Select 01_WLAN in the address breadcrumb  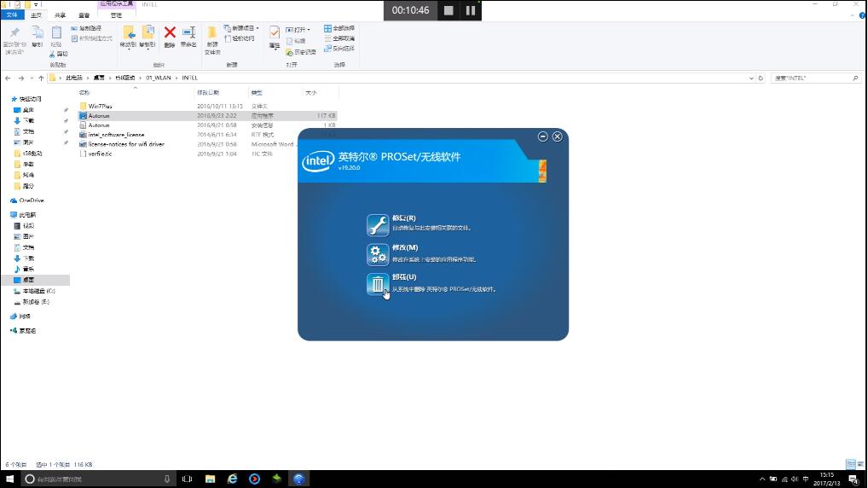pos(159,78)
